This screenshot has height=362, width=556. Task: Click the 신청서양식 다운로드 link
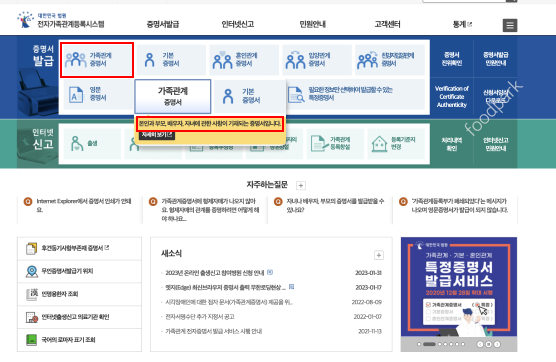(x=496, y=96)
